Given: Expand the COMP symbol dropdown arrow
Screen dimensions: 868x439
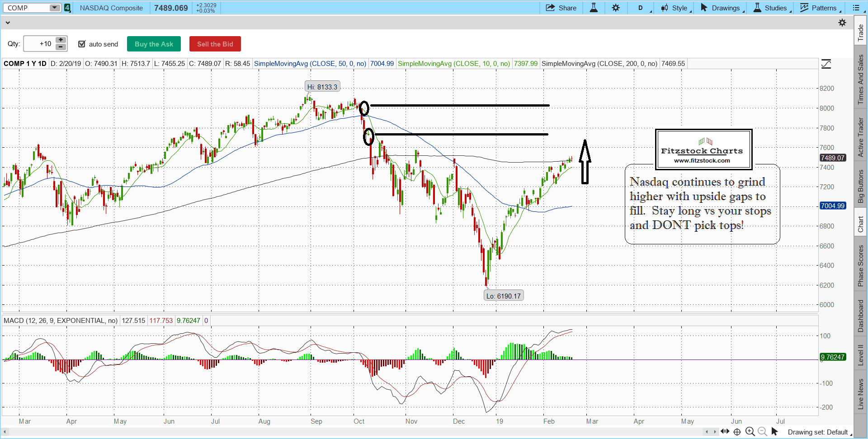Looking at the screenshot, I should point(54,8).
